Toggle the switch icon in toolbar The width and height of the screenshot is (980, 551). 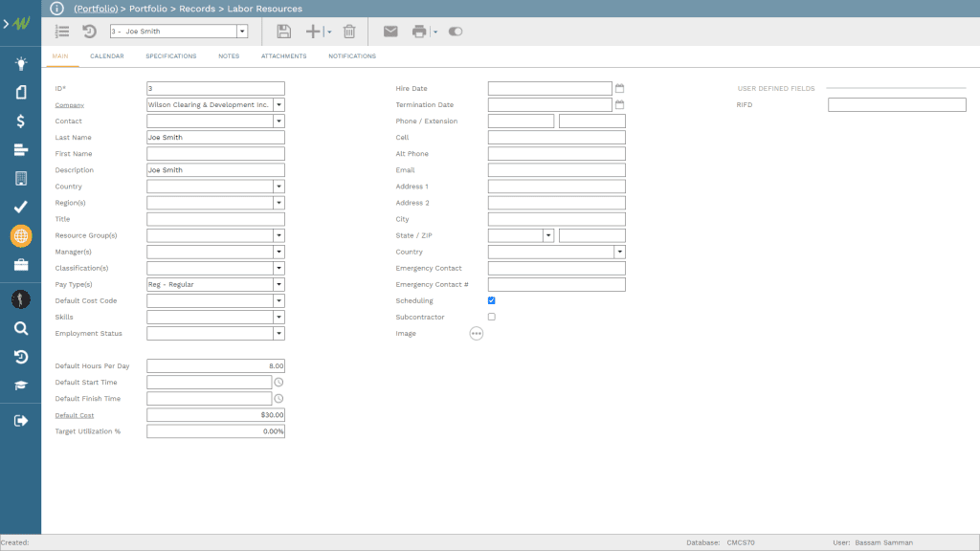[x=456, y=32]
